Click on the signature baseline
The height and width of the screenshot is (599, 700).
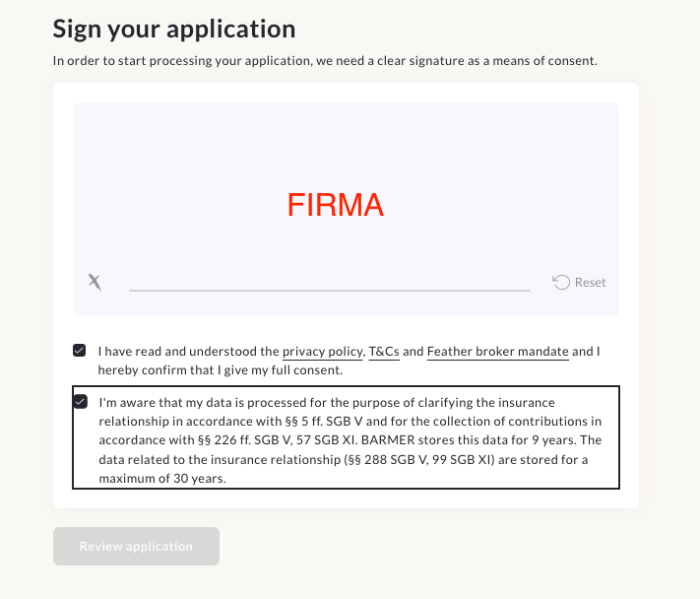[x=329, y=290]
